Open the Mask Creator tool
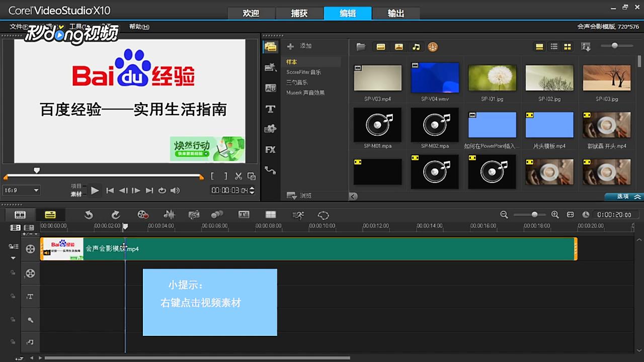 click(324, 215)
